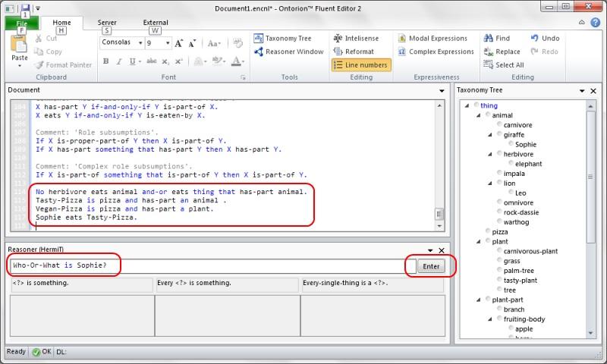Select elephant in the taxonomy tree
607x364 pixels.
(528, 164)
